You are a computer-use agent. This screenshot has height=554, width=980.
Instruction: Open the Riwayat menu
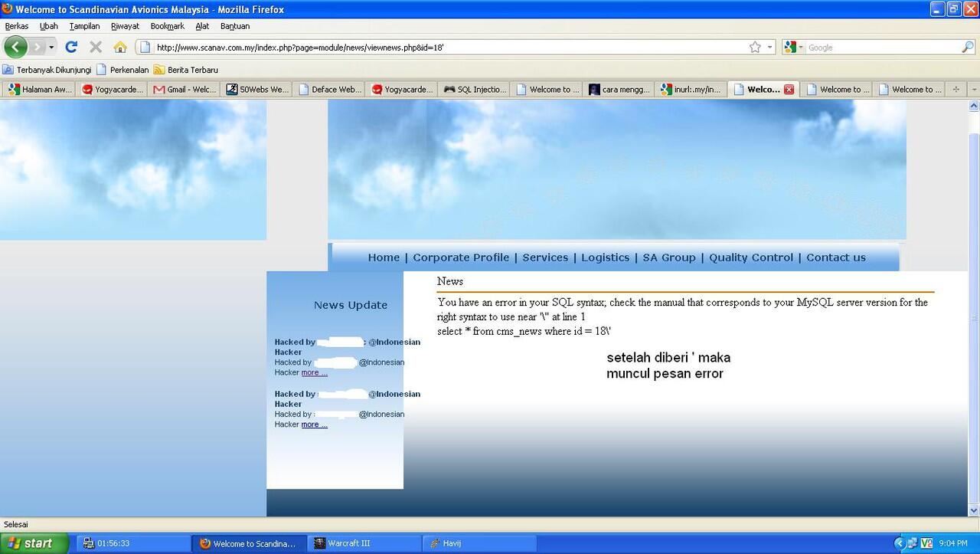[125, 26]
